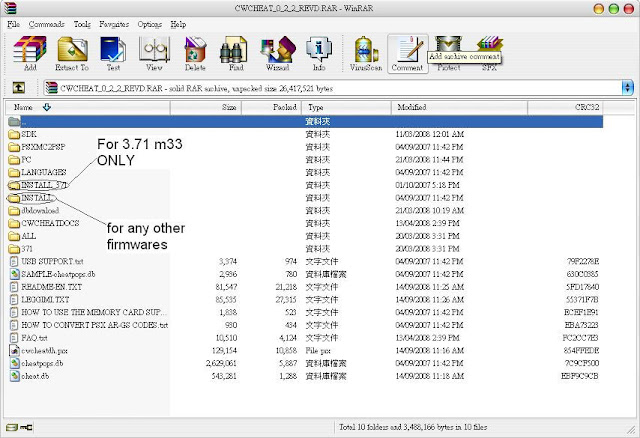Click the README-EN.TXT modified date
640x438 pixels.
point(429,287)
